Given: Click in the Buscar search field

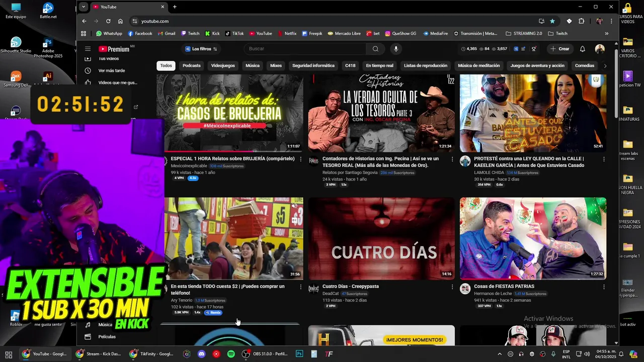Looking at the screenshot, I should point(306,49).
